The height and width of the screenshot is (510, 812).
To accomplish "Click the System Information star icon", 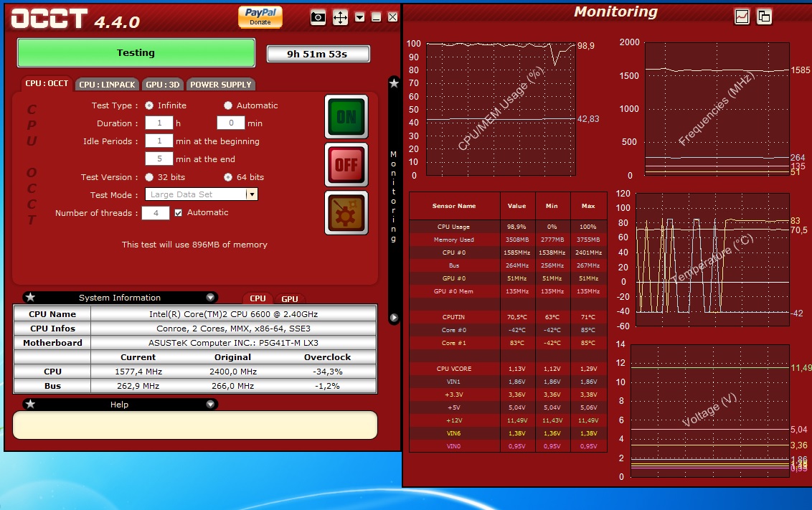I will [x=30, y=297].
